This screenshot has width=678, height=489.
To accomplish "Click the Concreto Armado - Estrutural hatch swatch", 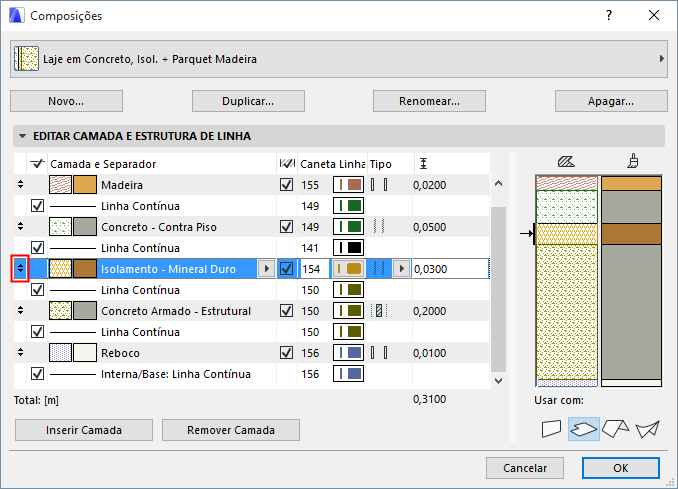I will pos(61,310).
